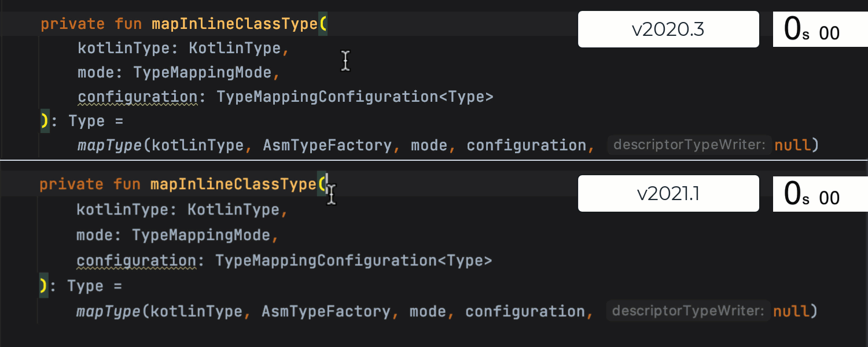Click the null argument in the lower editor

[791, 312]
